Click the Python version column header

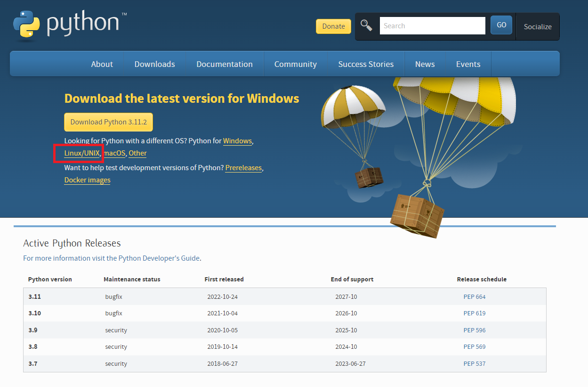coord(50,280)
